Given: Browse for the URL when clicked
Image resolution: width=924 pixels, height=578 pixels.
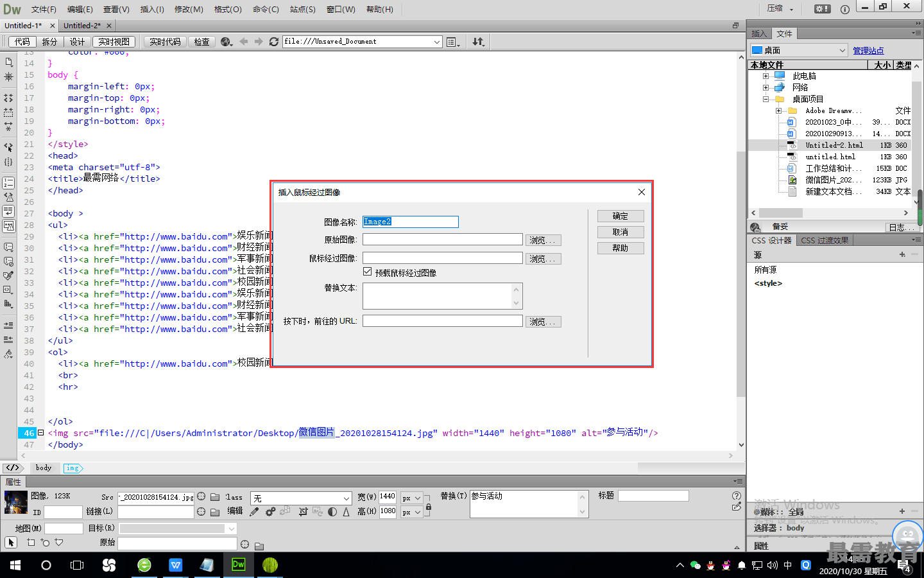Looking at the screenshot, I should [543, 322].
